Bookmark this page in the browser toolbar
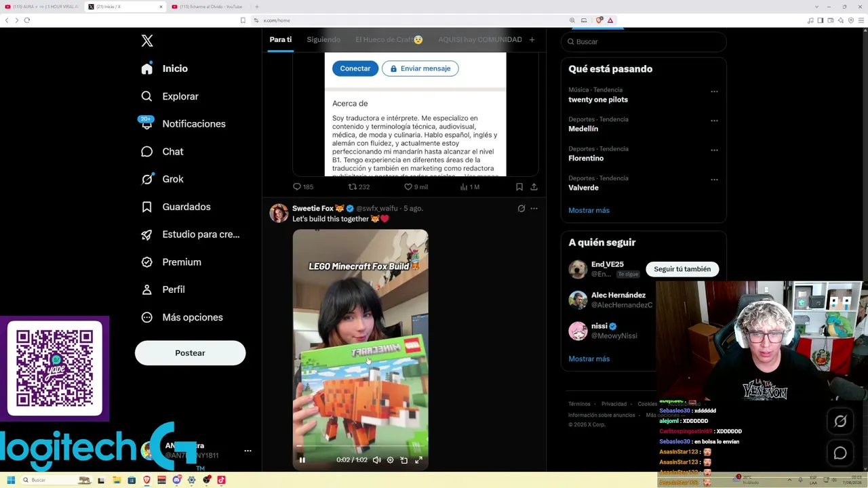 [x=243, y=20]
